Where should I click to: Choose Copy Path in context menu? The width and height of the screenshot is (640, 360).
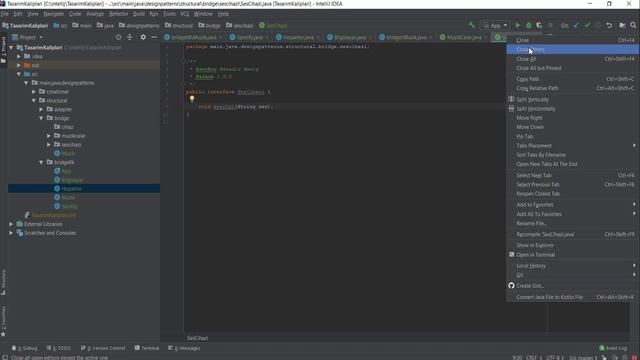[x=573, y=79]
